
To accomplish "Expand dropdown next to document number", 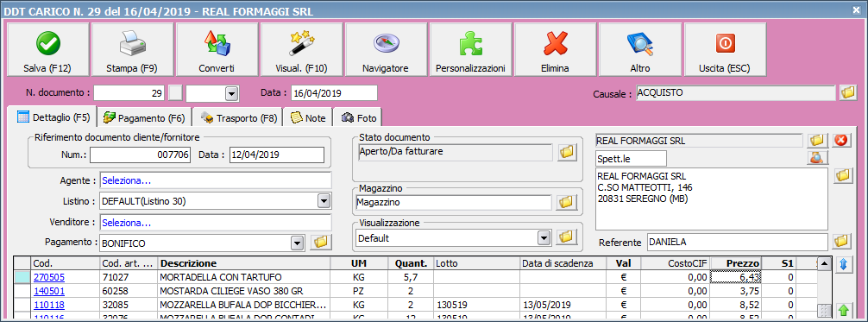I will [231, 93].
